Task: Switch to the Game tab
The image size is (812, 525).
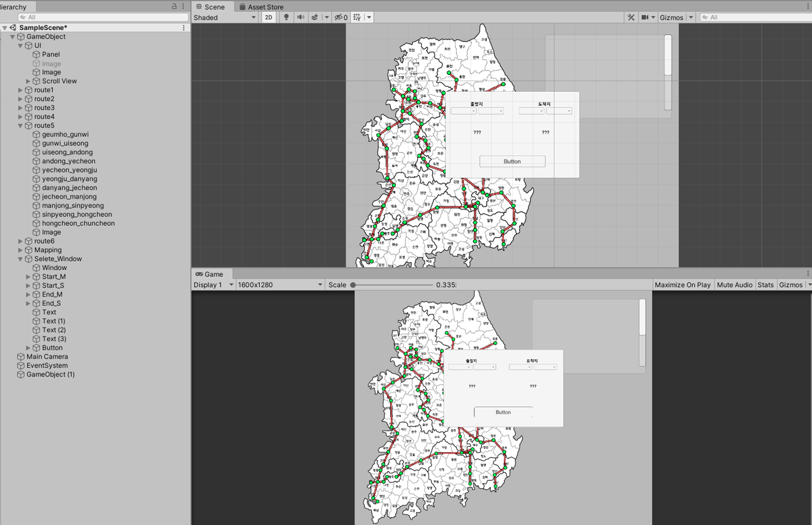Action: coord(212,274)
